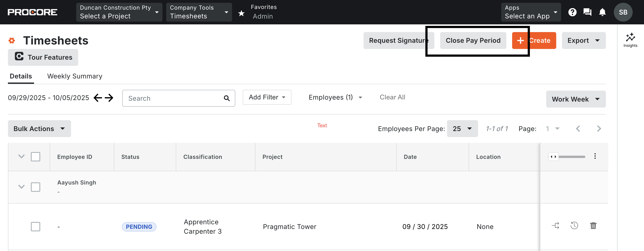The width and height of the screenshot is (644, 251).
Task: Open notifications bell icon
Action: (x=602, y=12)
